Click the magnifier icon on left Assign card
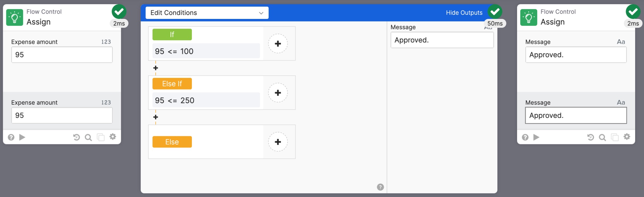 tap(88, 137)
